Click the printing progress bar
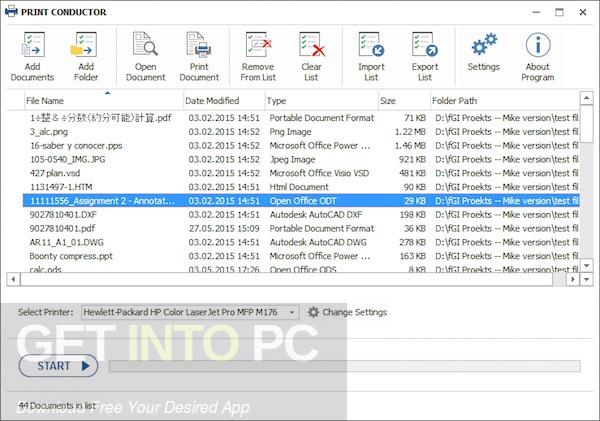This screenshot has width=600, height=421. 344,366
